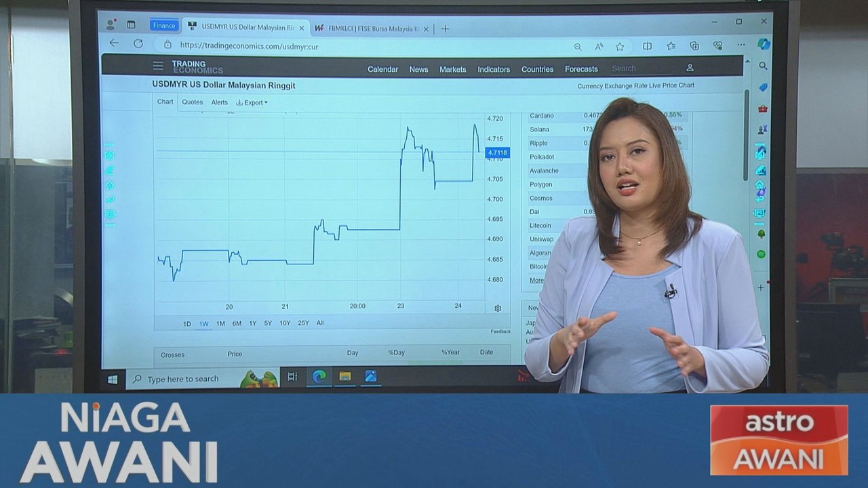This screenshot has width=868, height=488.
Task: Open the Quotes tab
Action: click(192, 102)
